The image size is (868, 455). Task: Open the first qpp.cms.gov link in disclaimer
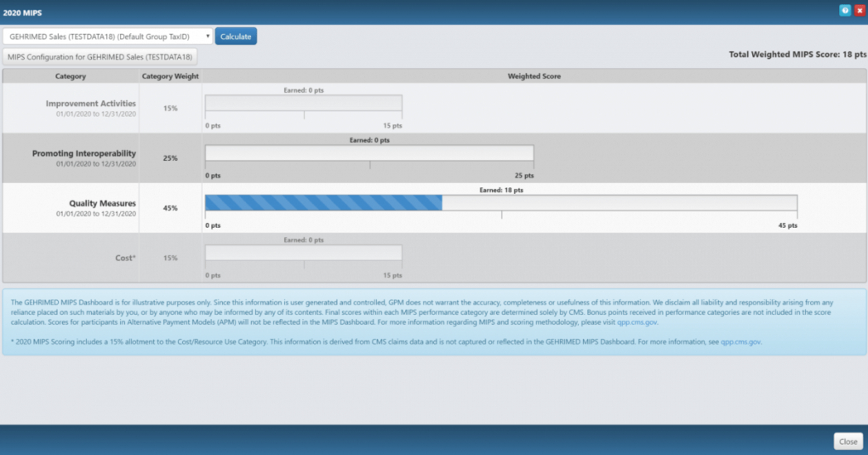coord(637,322)
